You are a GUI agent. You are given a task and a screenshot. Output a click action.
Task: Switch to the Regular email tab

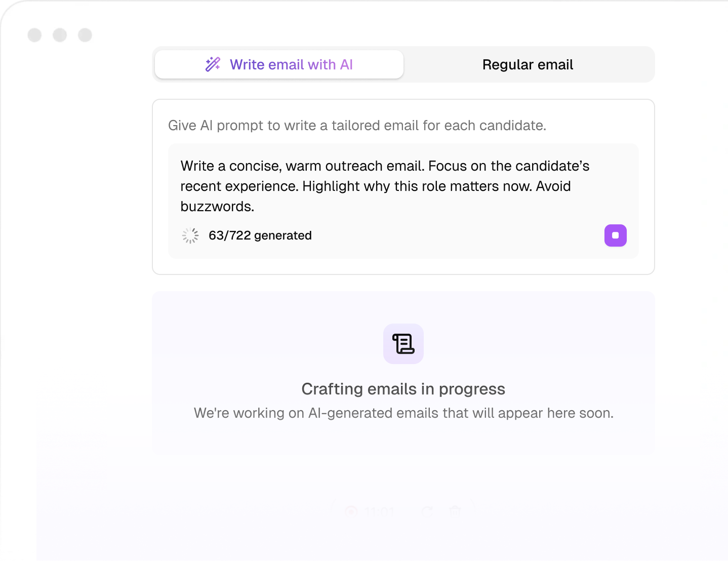coord(528,64)
